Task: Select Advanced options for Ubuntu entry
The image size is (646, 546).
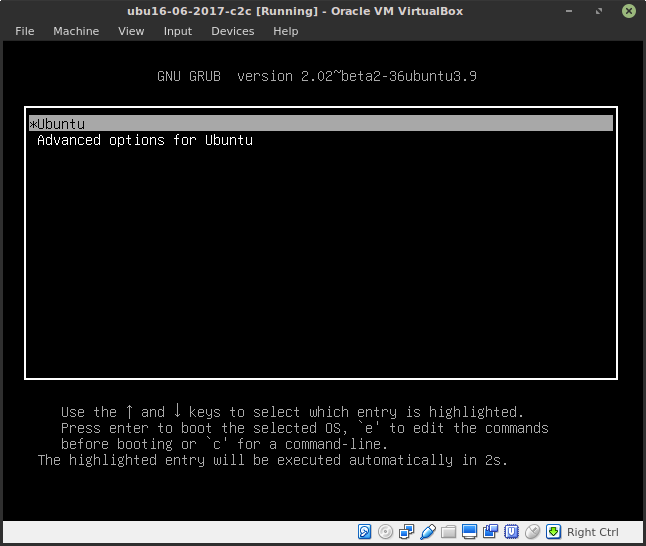Action: click(145, 140)
